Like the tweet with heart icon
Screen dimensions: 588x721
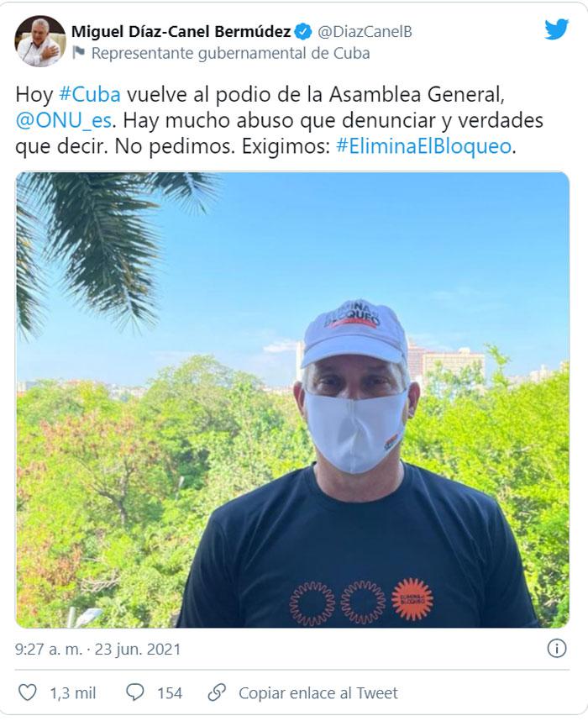27,692
